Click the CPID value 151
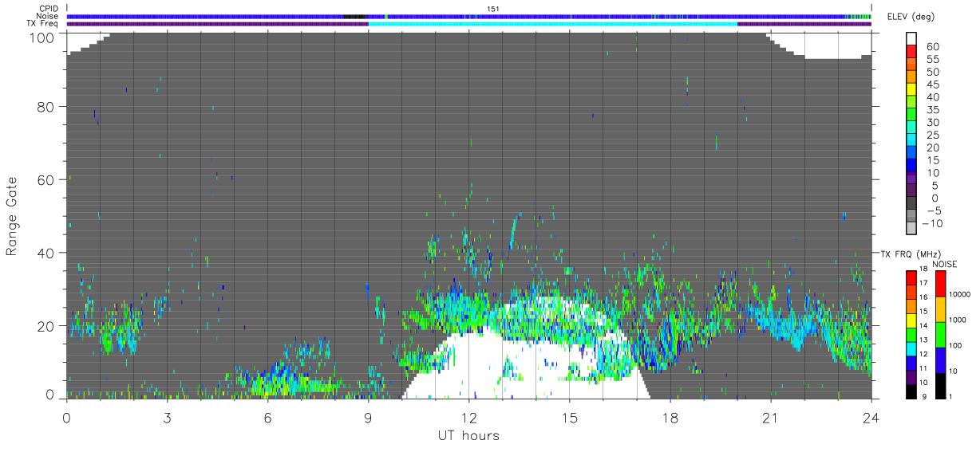The height and width of the screenshot is (452, 980). (493, 9)
